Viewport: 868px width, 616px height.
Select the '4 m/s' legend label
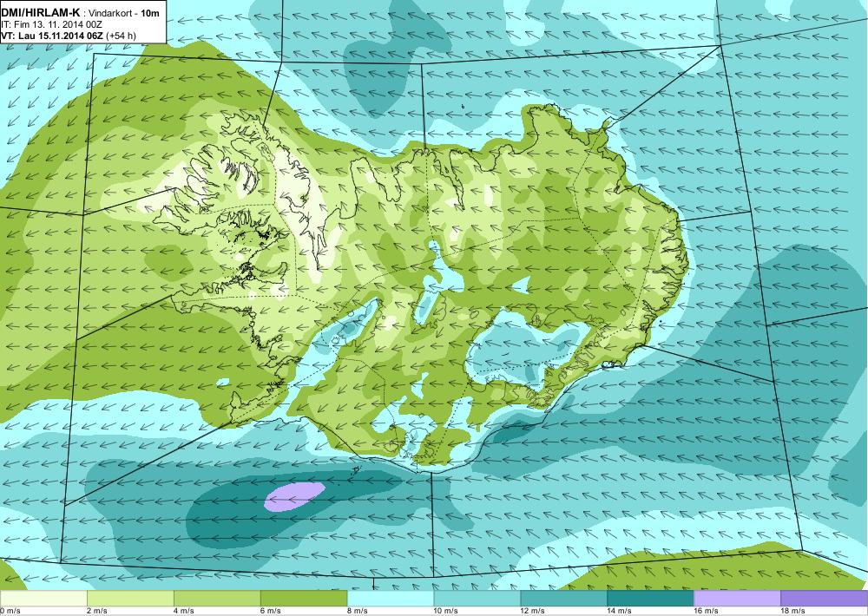point(184,611)
